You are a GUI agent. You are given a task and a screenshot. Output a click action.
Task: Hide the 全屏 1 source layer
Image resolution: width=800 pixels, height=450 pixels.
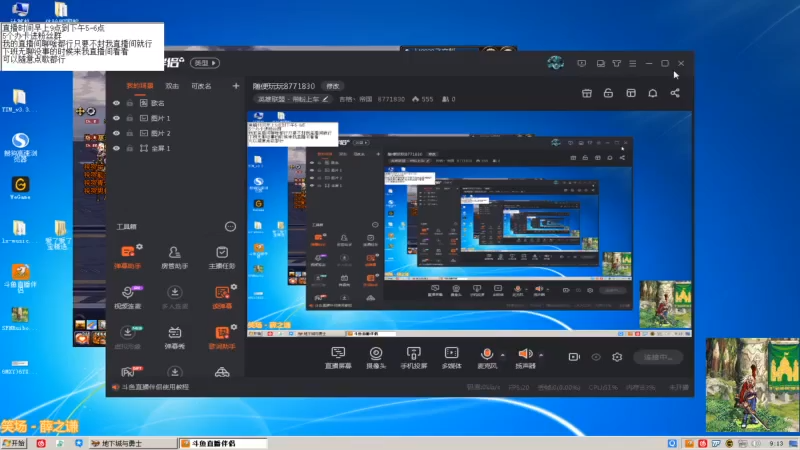point(116,148)
